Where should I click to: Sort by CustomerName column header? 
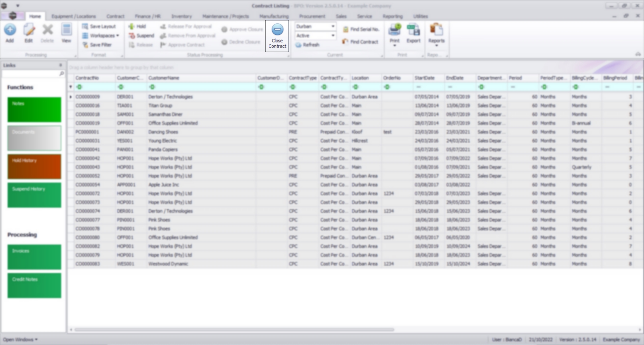click(x=201, y=78)
